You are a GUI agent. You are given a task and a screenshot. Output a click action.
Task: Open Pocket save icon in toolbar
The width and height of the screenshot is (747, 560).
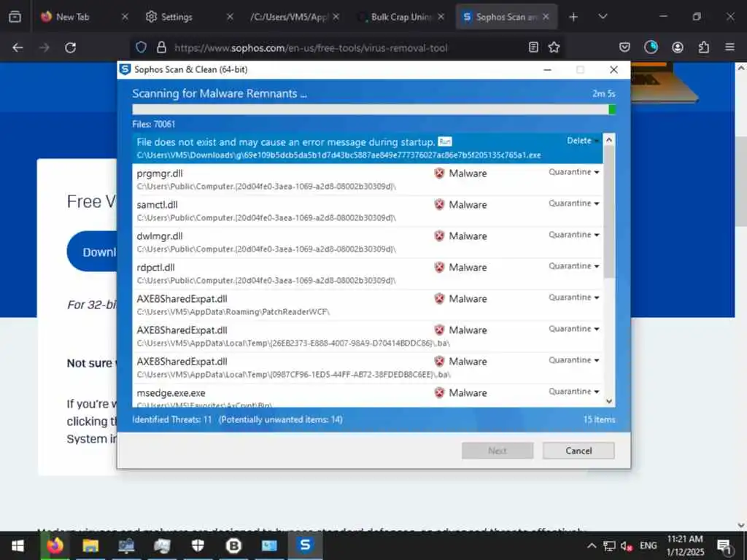(624, 47)
